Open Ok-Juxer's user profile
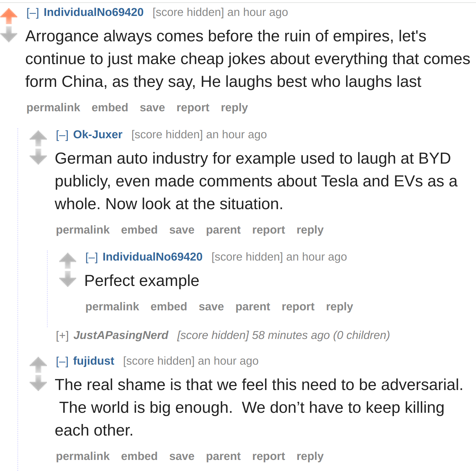This screenshot has height=471, width=476. point(98,134)
